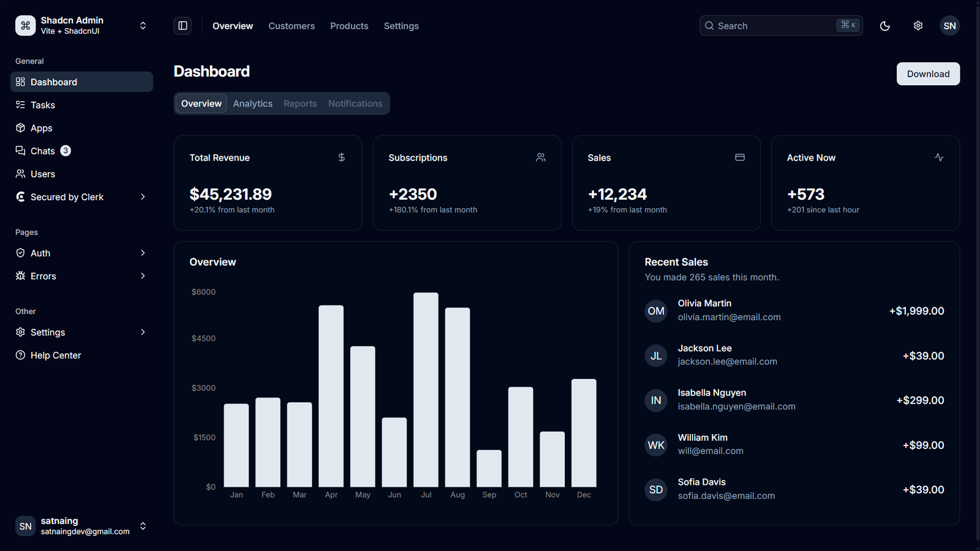Click the IN avatar for Isabella Nguyen
Viewport: 980px width, 551px height.
click(x=656, y=400)
